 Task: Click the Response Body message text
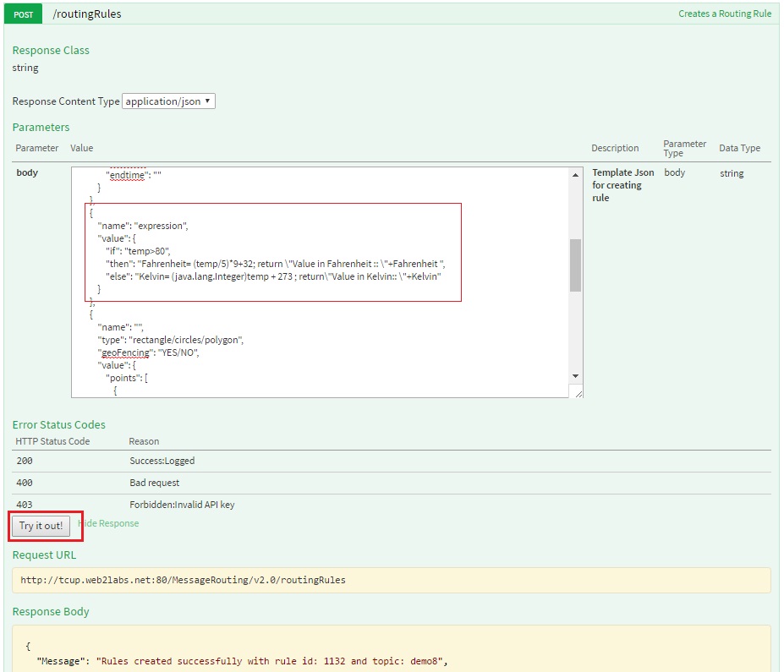[x=242, y=661]
